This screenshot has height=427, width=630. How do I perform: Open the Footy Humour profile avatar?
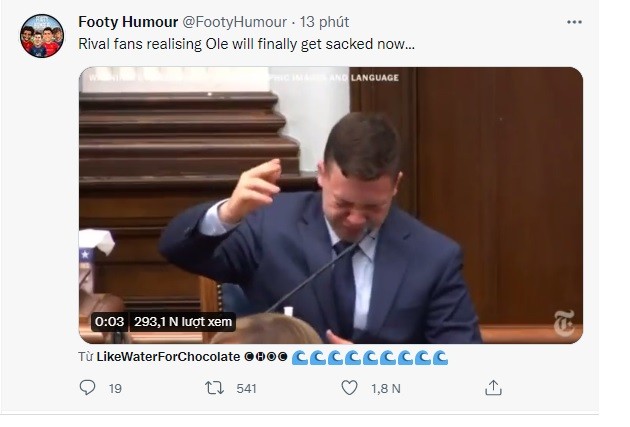pyautogui.click(x=41, y=37)
